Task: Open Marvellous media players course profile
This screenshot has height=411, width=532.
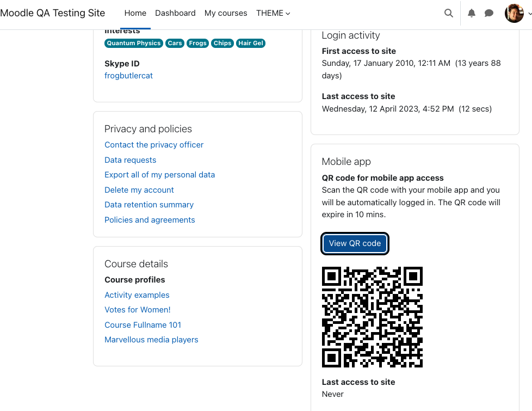Action: coord(151,340)
